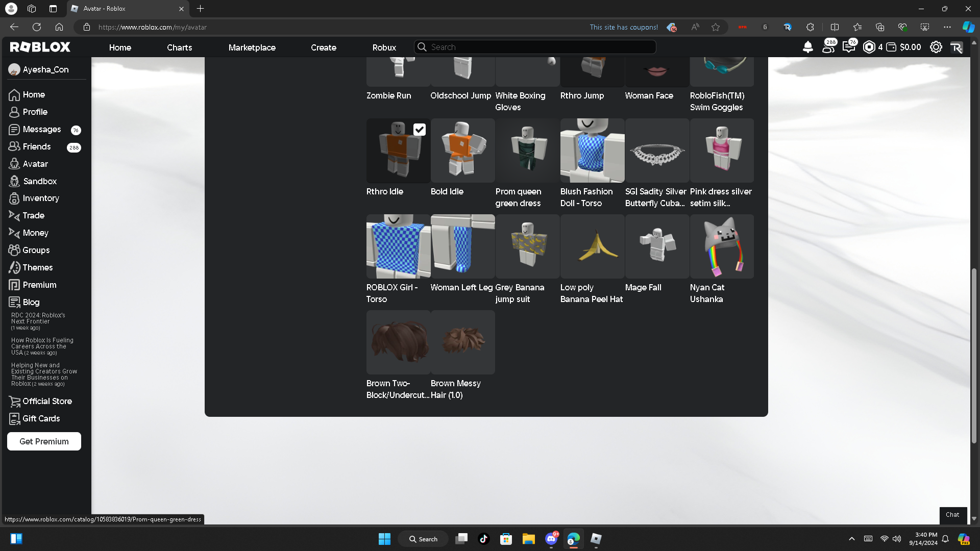Open the Roblox notifications bell

click(807, 47)
